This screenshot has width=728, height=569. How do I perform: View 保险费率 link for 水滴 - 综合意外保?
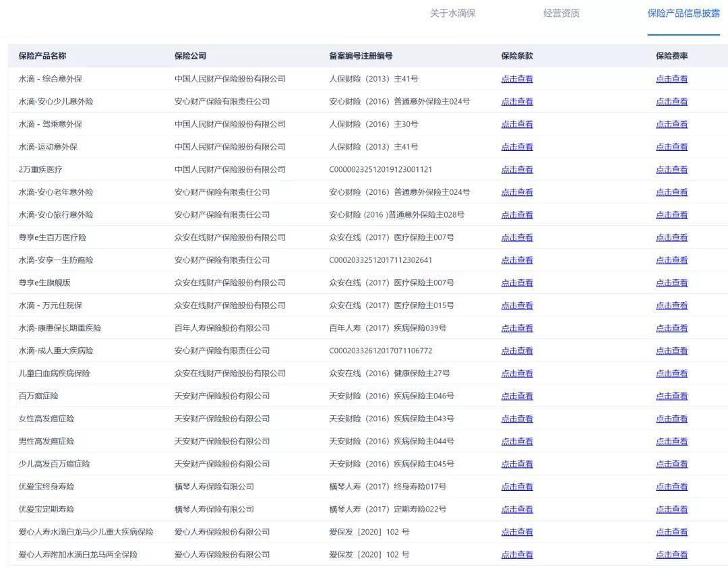[671, 79]
